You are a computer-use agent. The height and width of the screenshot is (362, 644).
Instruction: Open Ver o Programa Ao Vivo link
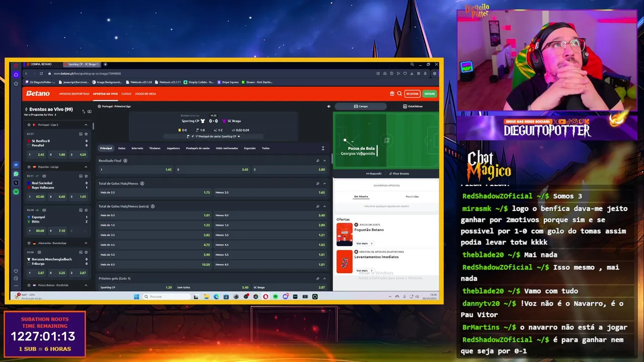click(40, 115)
